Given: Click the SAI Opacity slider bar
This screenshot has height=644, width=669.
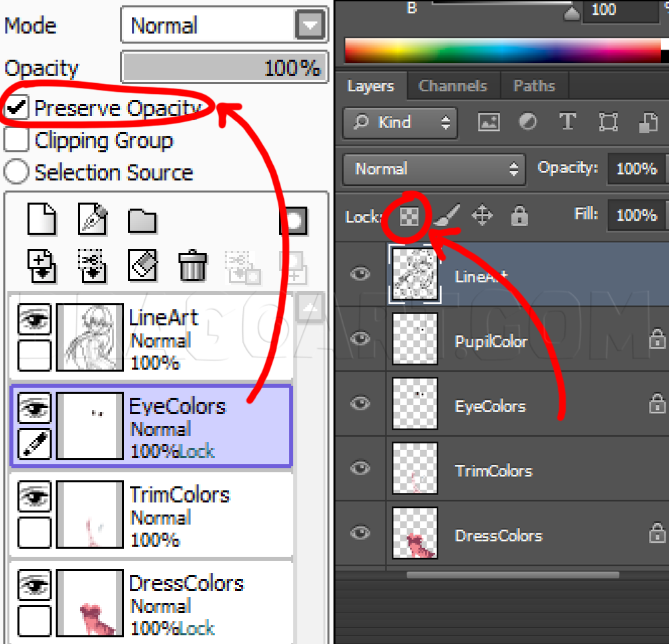Looking at the screenshot, I should point(224,68).
